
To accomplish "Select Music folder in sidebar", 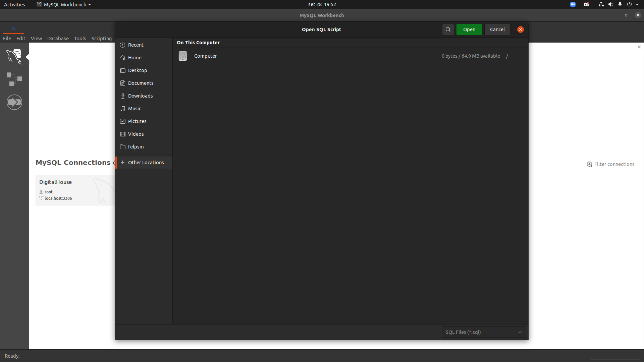I will coord(144,109).
